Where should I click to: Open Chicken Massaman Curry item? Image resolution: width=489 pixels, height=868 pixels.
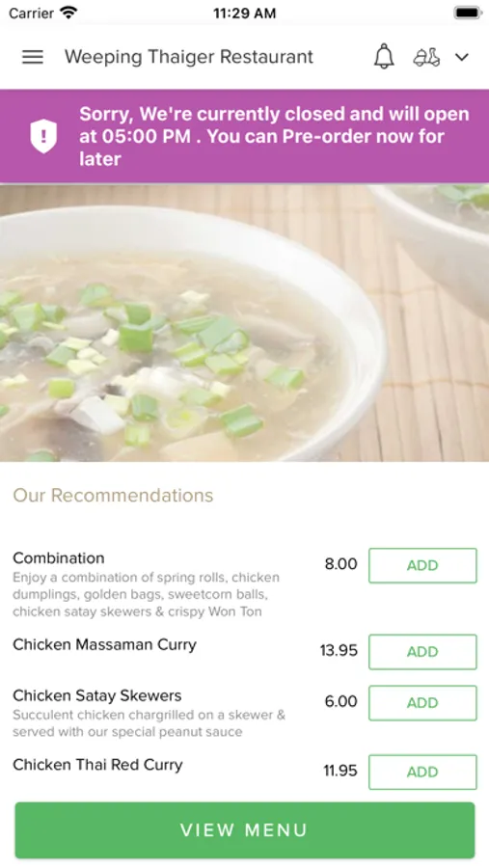point(105,645)
